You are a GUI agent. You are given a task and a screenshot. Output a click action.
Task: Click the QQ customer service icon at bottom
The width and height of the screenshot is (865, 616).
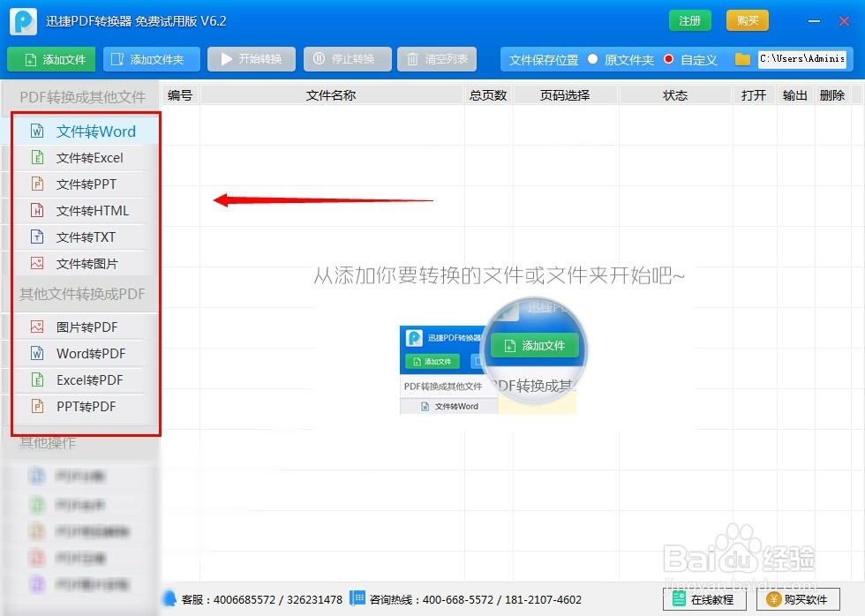click(170, 599)
